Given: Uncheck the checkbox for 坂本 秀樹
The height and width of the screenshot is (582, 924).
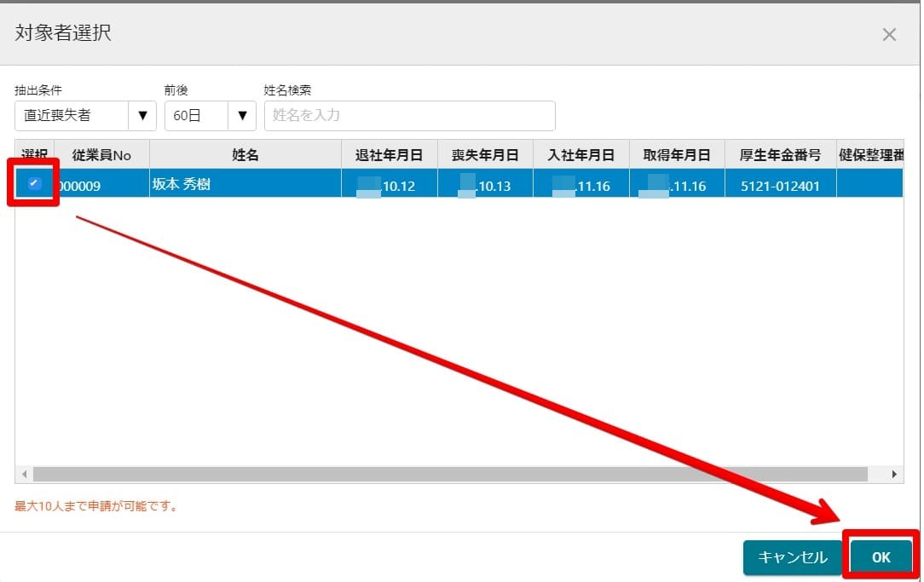Looking at the screenshot, I should (34, 183).
